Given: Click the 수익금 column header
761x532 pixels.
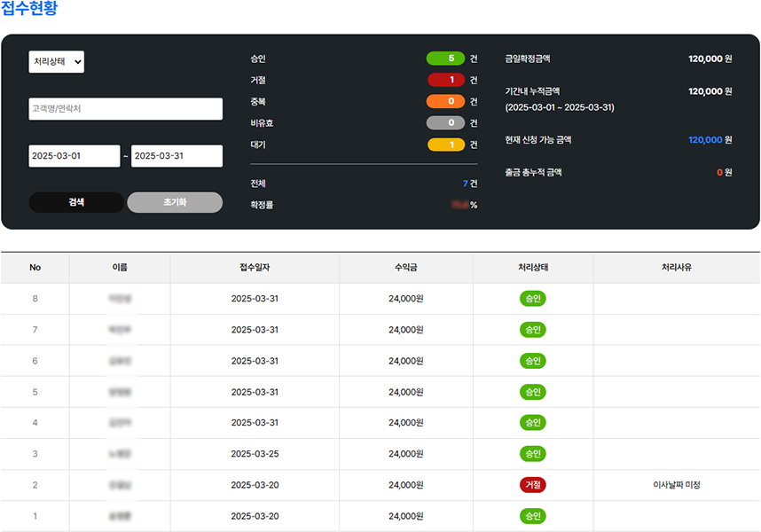Looking at the screenshot, I should [405, 268].
